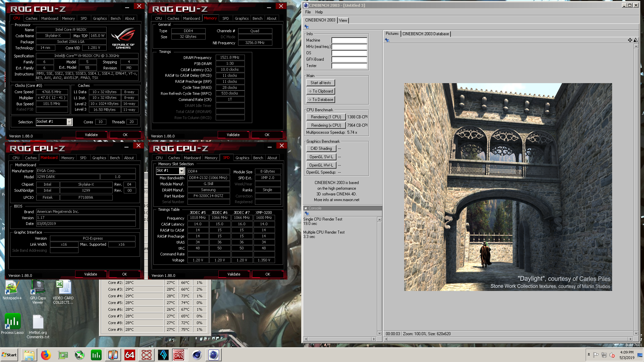Click the pin icon below the CINEBENCH 2003 tab
Screen dimensions: 644x362
click(307, 27)
